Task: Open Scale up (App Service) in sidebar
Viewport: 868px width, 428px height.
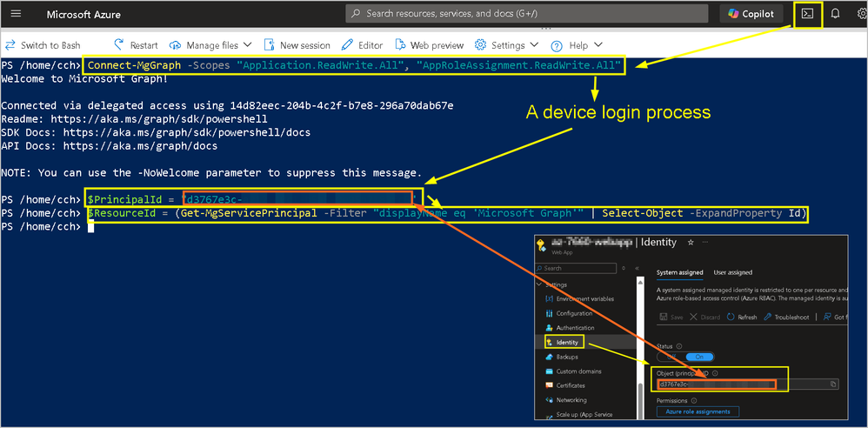Action: (x=578, y=415)
